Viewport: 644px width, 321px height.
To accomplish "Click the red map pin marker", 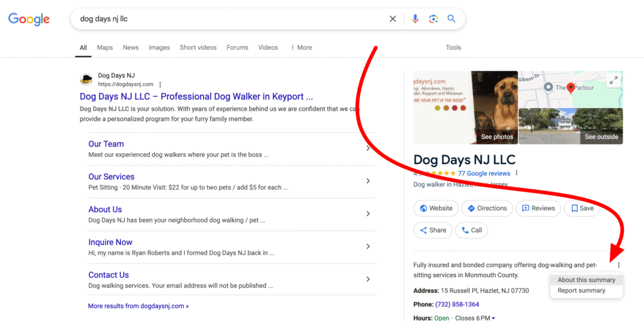I will (570, 87).
